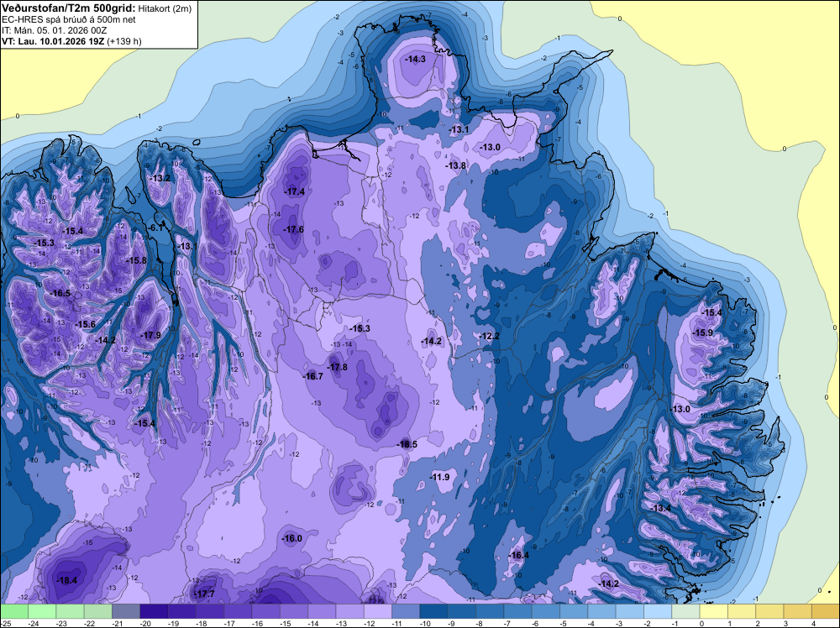Viewport: 840px width, 628px height.
Task: Click the -10 dark blue legend swatch
Action: pos(434,611)
